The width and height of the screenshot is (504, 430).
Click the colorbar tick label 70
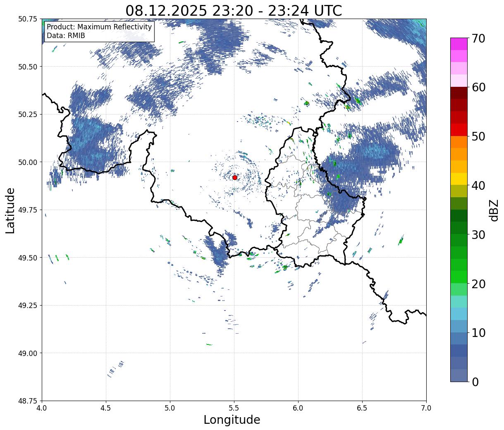click(479, 38)
